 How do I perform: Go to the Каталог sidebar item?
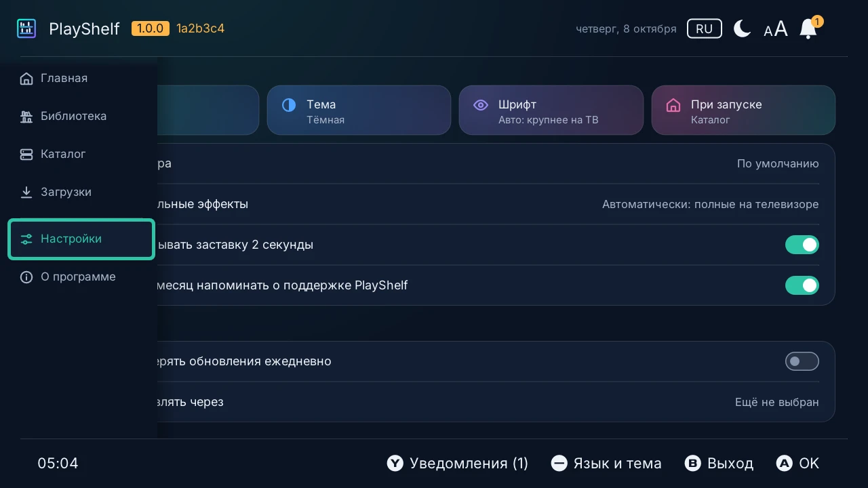(x=81, y=154)
